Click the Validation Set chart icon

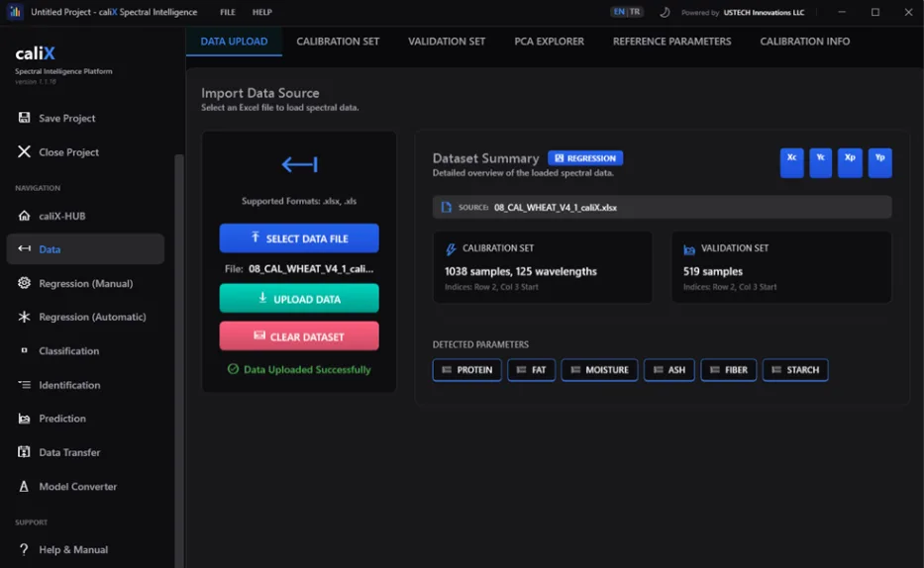(689, 249)
